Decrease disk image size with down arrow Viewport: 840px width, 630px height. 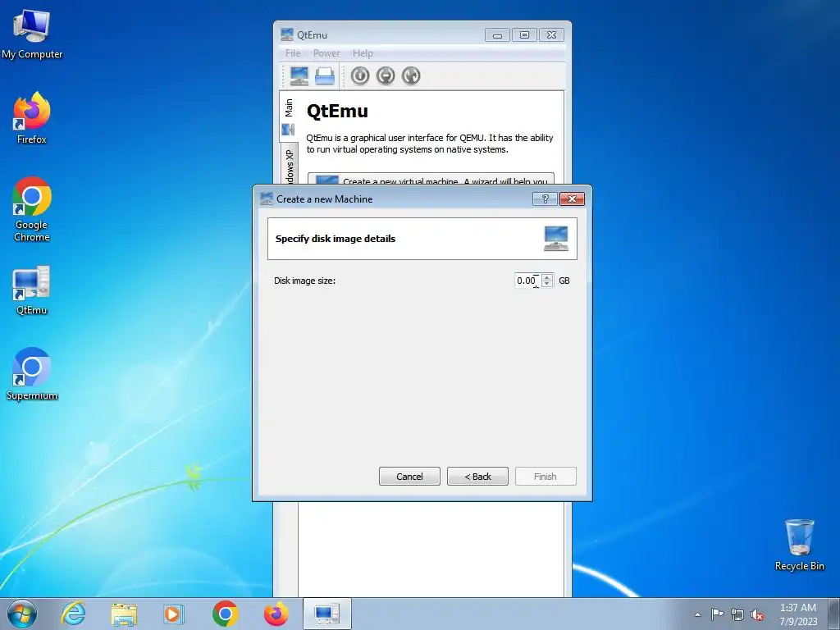[x=547, y=284]
